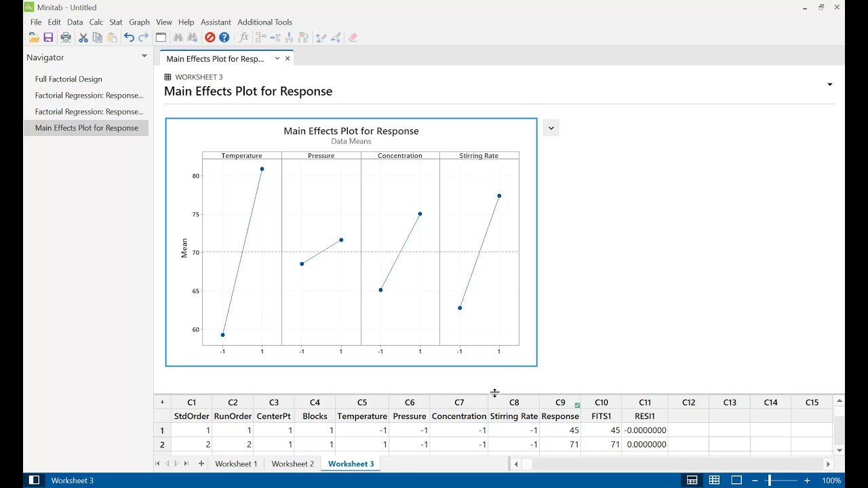Click the Insert Columns toolbar icon
Viewport: 868px width, 488px height.
coord(290,38)
